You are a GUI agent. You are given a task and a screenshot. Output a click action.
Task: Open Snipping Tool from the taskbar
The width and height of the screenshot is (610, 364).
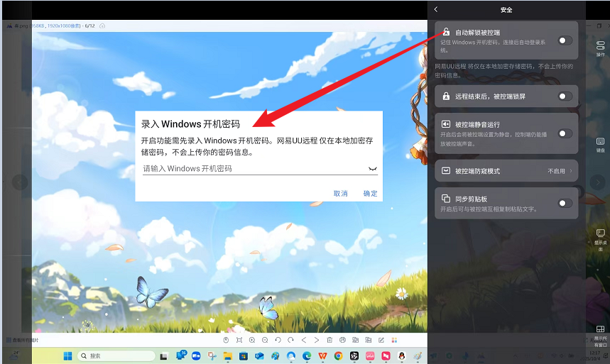pos(212,355)
